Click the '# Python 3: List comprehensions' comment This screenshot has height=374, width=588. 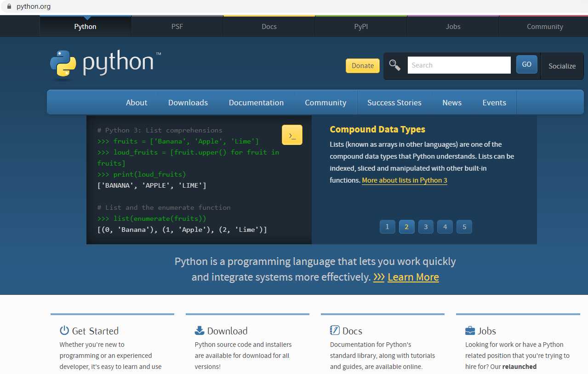160,130
